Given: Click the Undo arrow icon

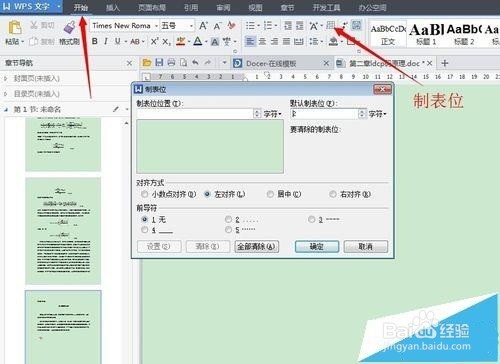Looking at the screenshot, I should pyautogui.click(x=195, y=62).
